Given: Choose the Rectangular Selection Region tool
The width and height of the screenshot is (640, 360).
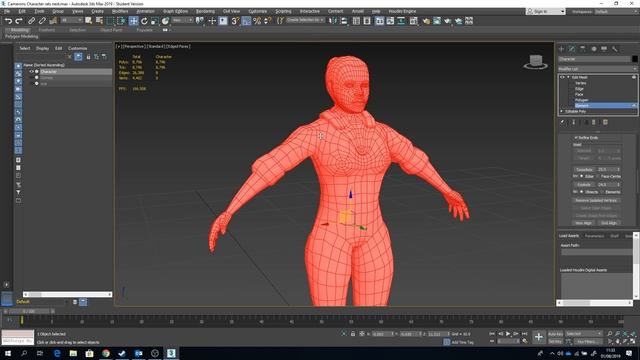Looking at the screenshot, I should point(111,21).
